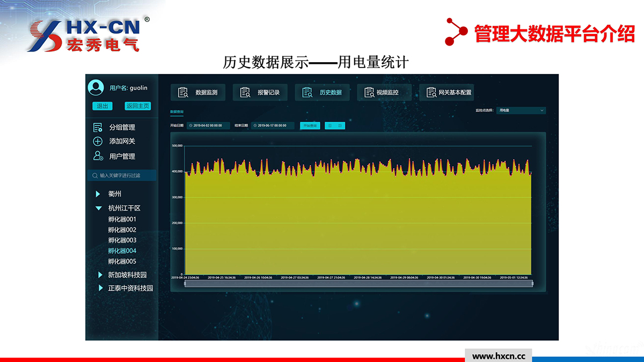Click the guolin user avatar icon
Viewport: 644px width, 362px height.
coord(96,87)
